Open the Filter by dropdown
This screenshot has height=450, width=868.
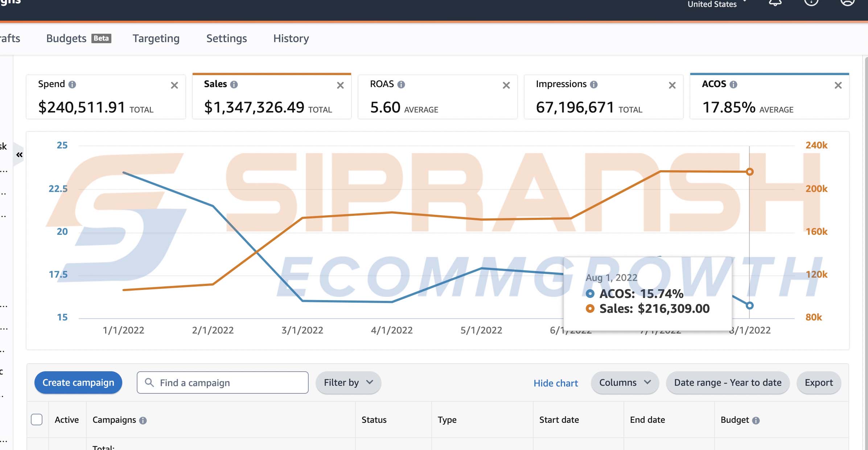pos(348,382)
